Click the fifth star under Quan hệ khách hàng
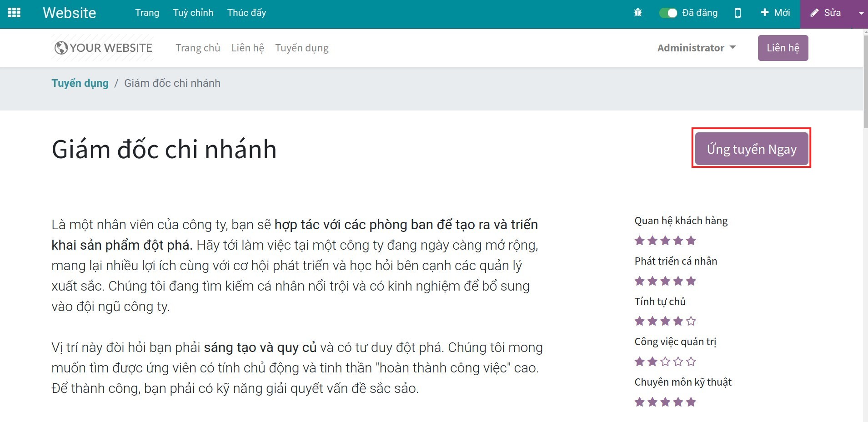Screen dimensions: 868x422 tap(692, 240)
